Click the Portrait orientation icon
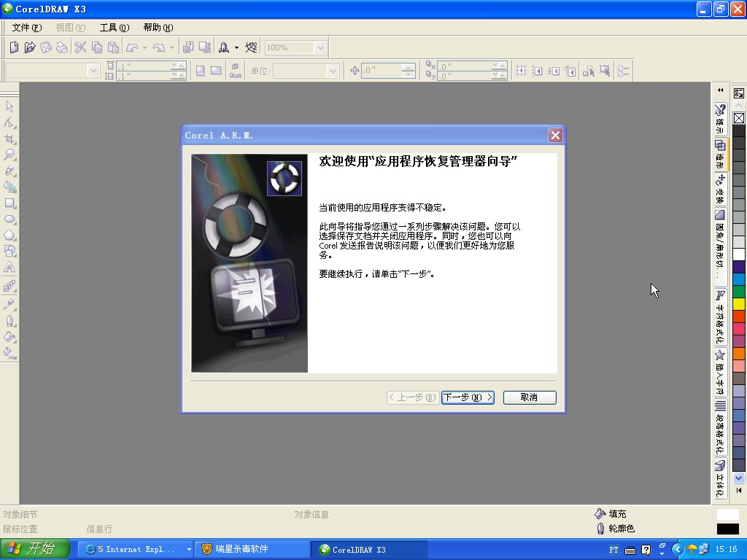 [201, 71]
